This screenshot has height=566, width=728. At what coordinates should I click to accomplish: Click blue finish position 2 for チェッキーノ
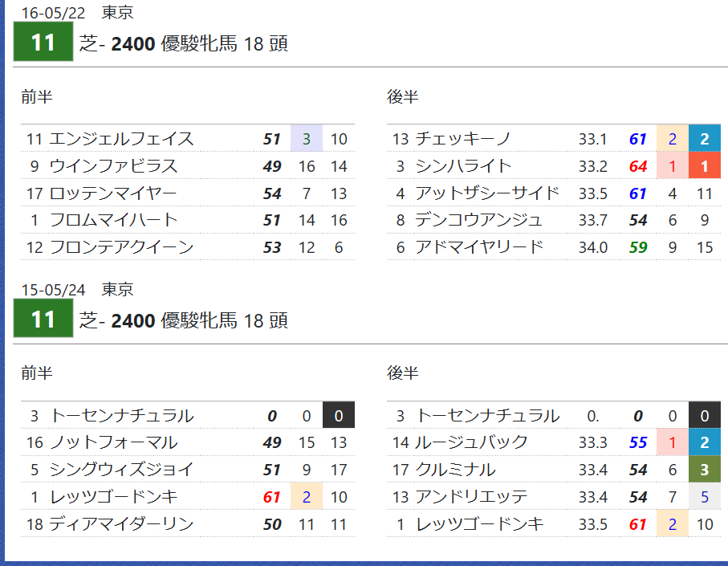(704, 138)
